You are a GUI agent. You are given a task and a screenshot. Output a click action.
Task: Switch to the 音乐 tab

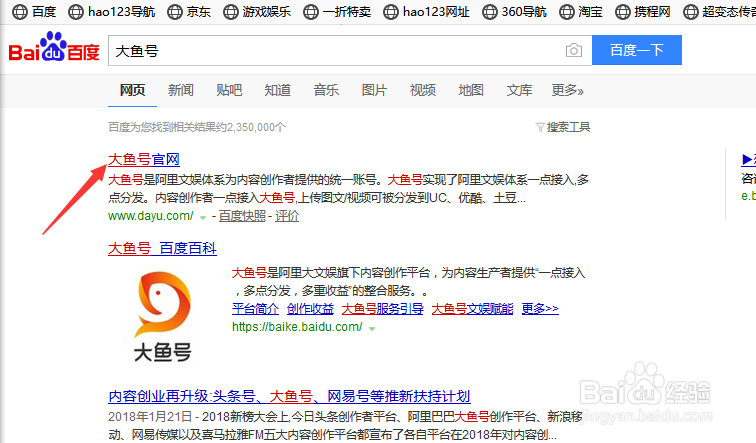coord(326,90)
